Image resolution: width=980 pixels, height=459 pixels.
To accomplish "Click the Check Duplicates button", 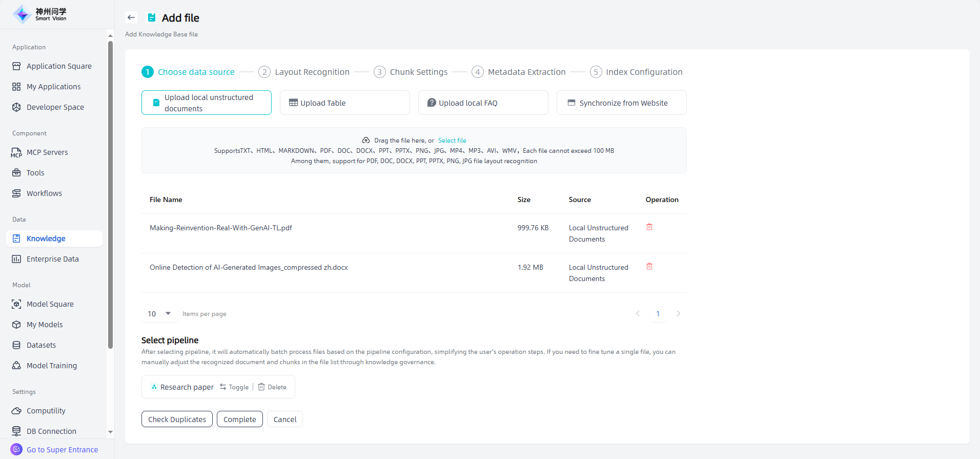I will point(177,419).
